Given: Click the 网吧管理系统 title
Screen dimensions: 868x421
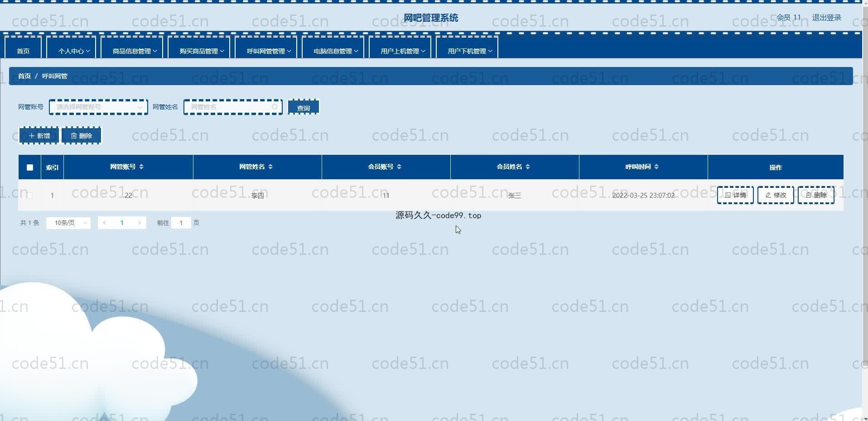Looking at the screenshot, I should (431, 18).
